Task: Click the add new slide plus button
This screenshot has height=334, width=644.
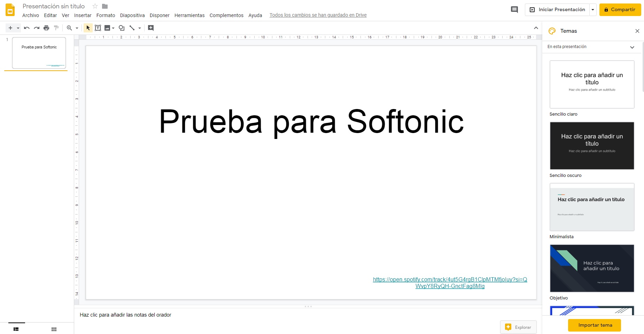Action: (x=10, y=28)
